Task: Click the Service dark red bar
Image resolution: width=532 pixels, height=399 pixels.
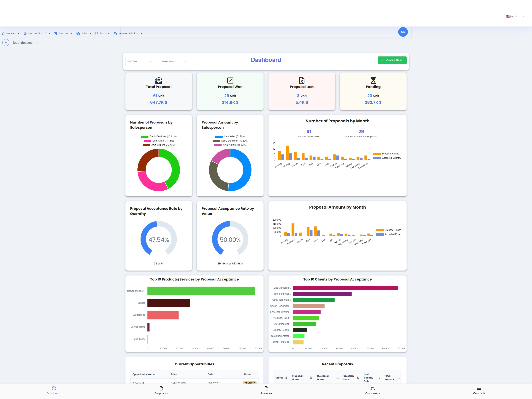Action: 169,303
